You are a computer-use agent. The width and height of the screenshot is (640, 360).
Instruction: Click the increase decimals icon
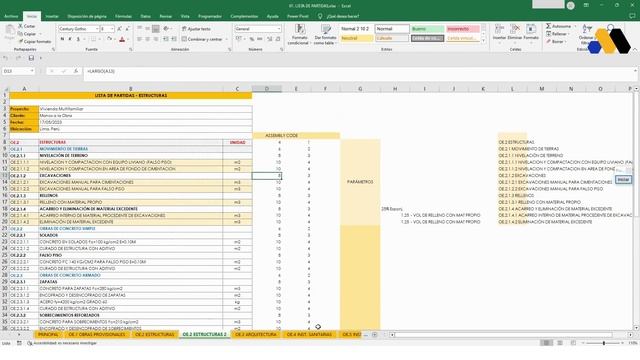click(269, 39)
